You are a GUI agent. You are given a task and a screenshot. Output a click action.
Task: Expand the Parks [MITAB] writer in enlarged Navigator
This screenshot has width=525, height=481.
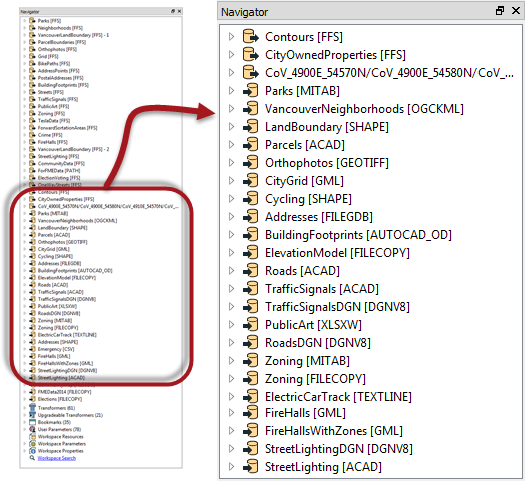tap(231, 91)
